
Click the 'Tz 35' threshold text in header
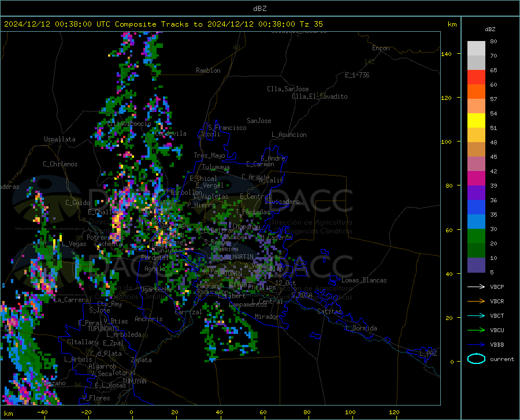pyautogui.click(x=311, y=24)
